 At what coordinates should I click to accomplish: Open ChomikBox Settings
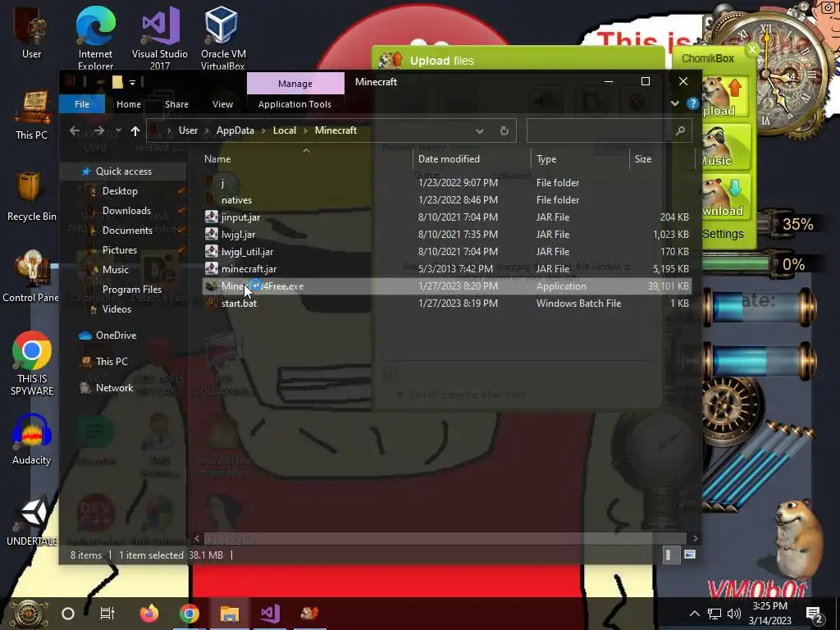point(723,234)
